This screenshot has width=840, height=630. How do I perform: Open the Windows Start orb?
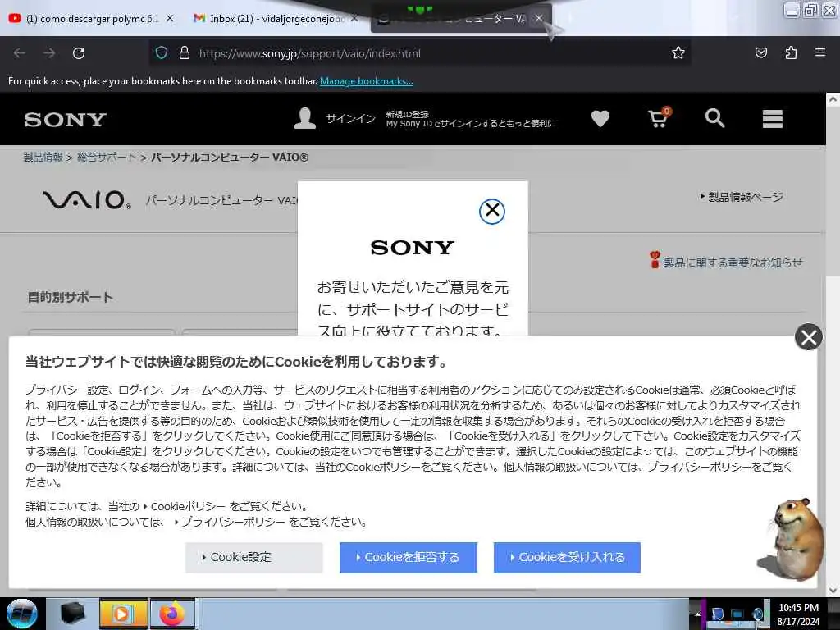21,614
